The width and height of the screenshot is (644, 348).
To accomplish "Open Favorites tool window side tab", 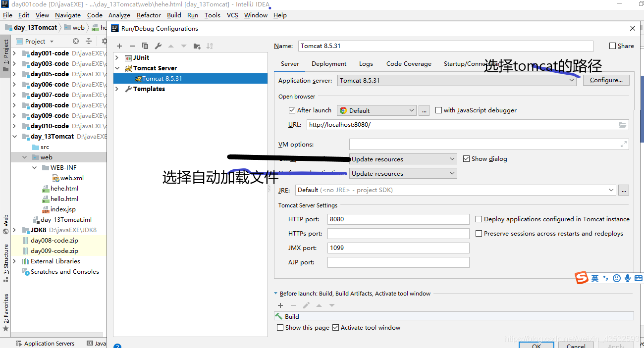I will point(6,313).
